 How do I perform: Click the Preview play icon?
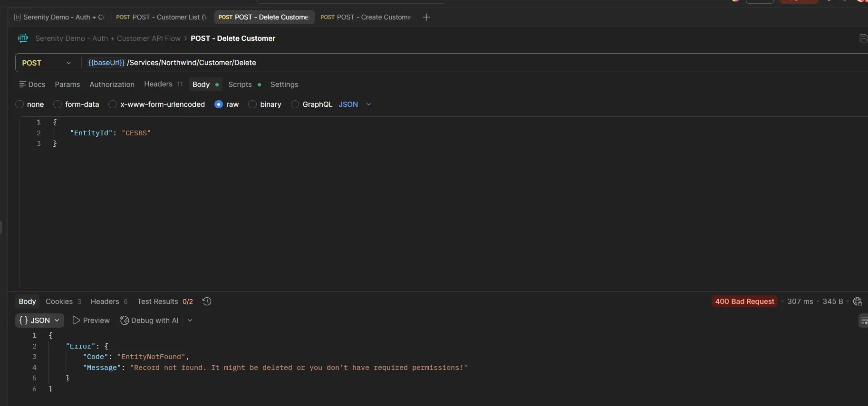pos(76,321)
